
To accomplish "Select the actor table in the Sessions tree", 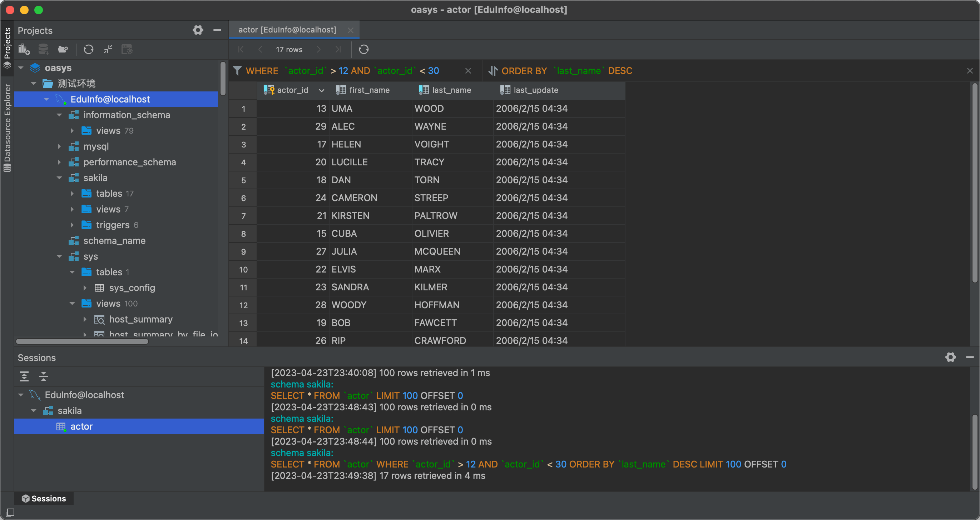I will coord(139,426).
